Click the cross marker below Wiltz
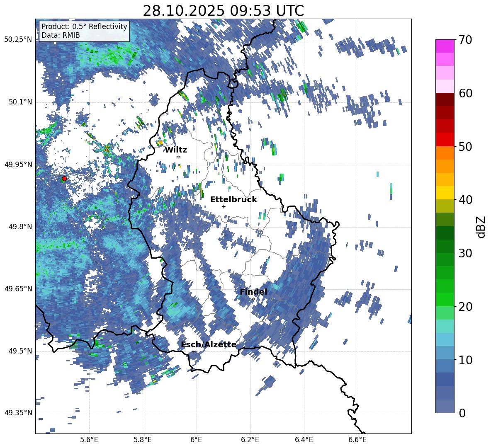 tap(178, 157)
